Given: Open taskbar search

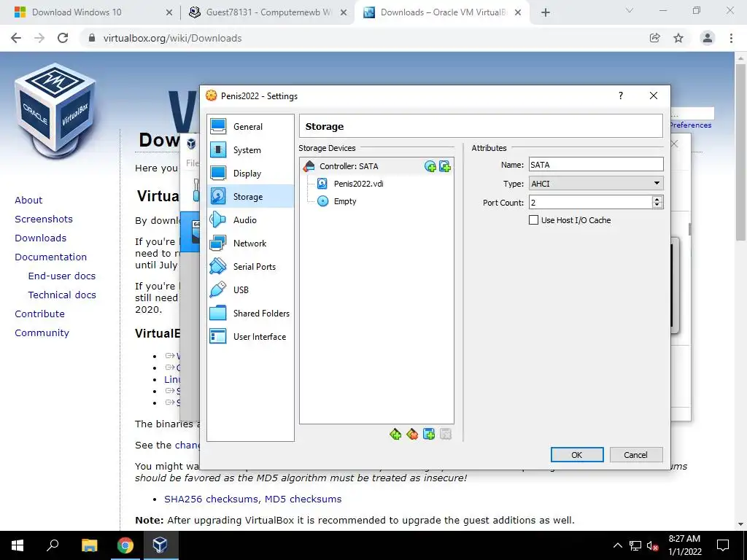Looking at the screenshot, I should (x=53, y=545).
